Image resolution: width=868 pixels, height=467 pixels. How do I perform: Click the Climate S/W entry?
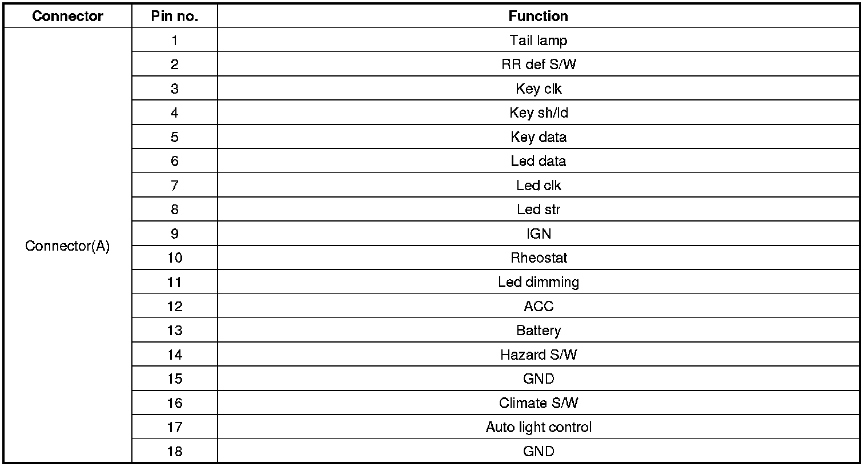pyautogui.click(x=538, y=403)
